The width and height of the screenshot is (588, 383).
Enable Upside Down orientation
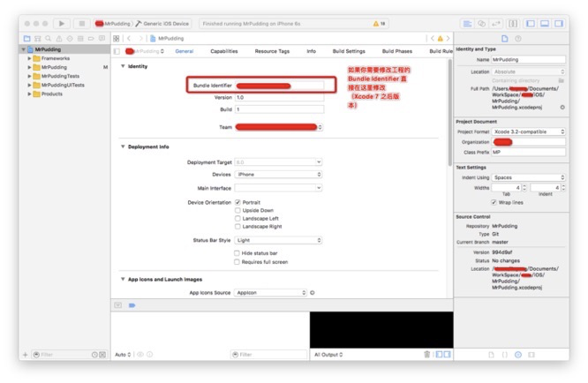pyautogui.click(x=237, y=210)
